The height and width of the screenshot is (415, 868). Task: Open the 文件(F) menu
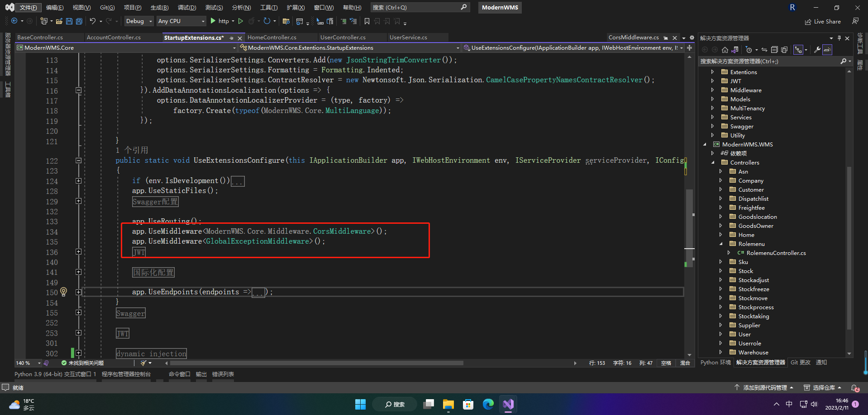coord(29,8)
